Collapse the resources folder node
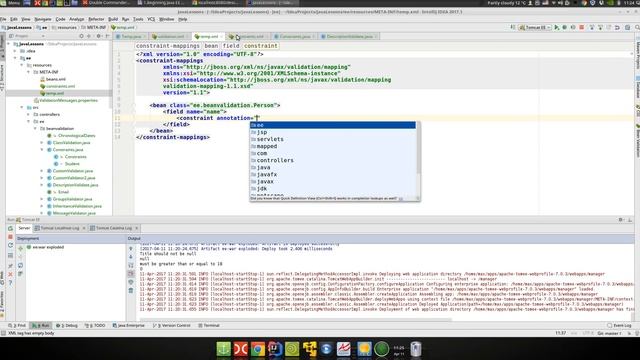 [x=22, y=65]
